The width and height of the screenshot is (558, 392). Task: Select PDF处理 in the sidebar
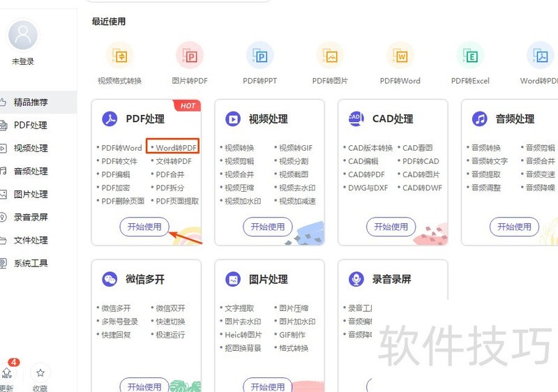coord(31,126)
